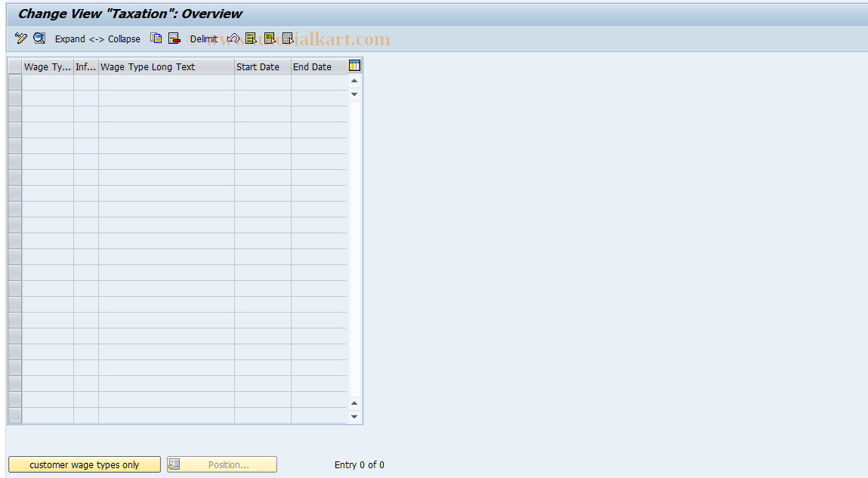Click the Wage Type Long Text header
Viewport: 868px width, 478px height.
coord(166,67)
